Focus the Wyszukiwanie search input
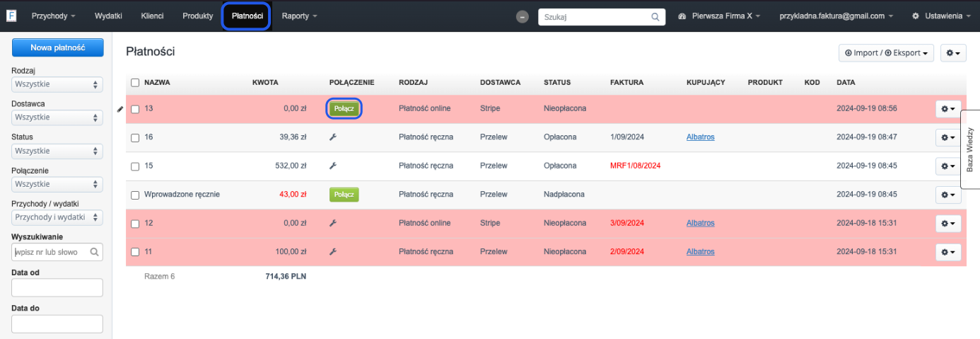 (57, 252)
